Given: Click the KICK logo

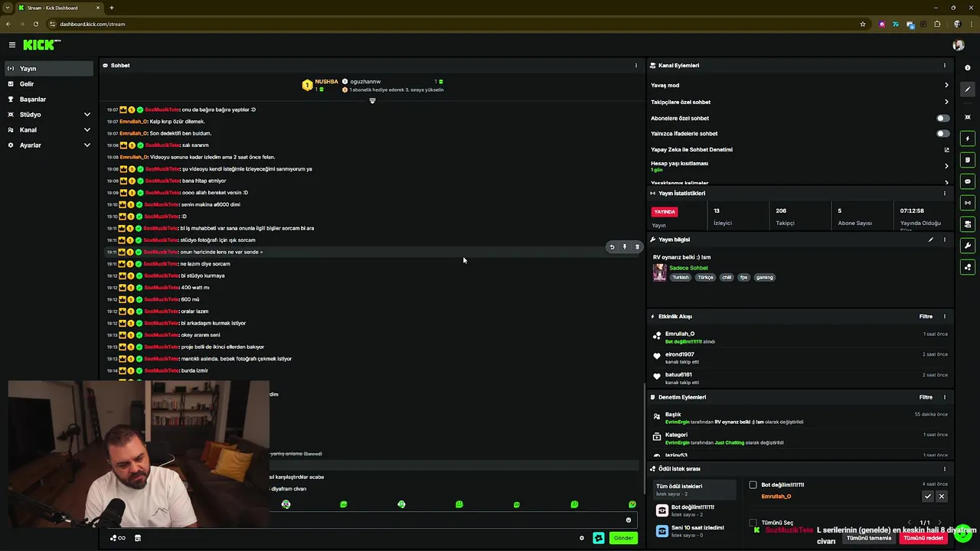Looking at the screenshot, I should [x=41, y=45].
